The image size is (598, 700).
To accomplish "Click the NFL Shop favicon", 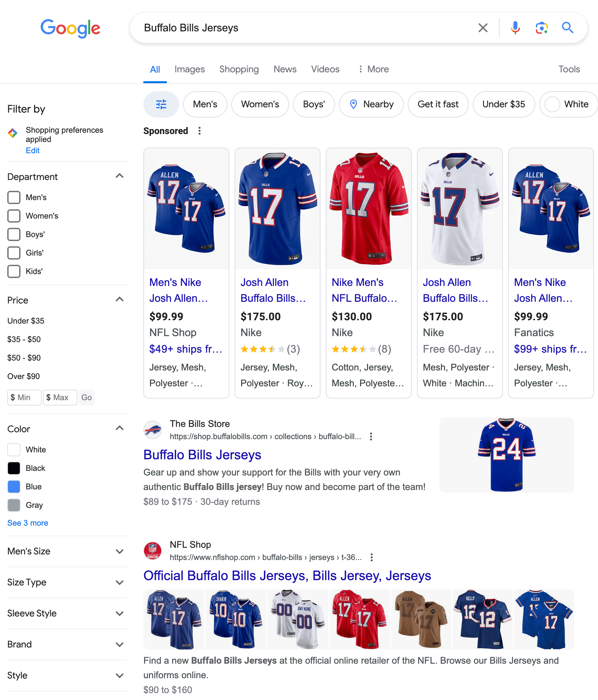I will click(x=152, y=551).
